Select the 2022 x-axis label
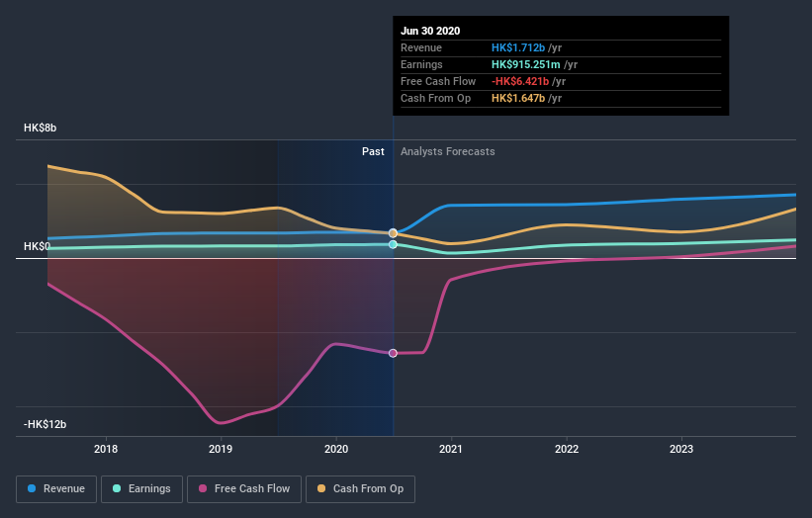 pos(567,449)
